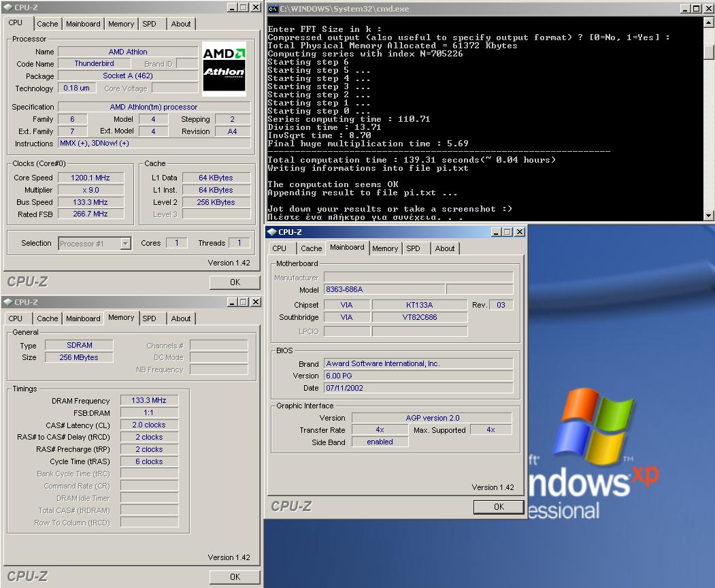715x588 pixels.
Task: Click the cmd.exe title bar icon
Action: (273, 9)
